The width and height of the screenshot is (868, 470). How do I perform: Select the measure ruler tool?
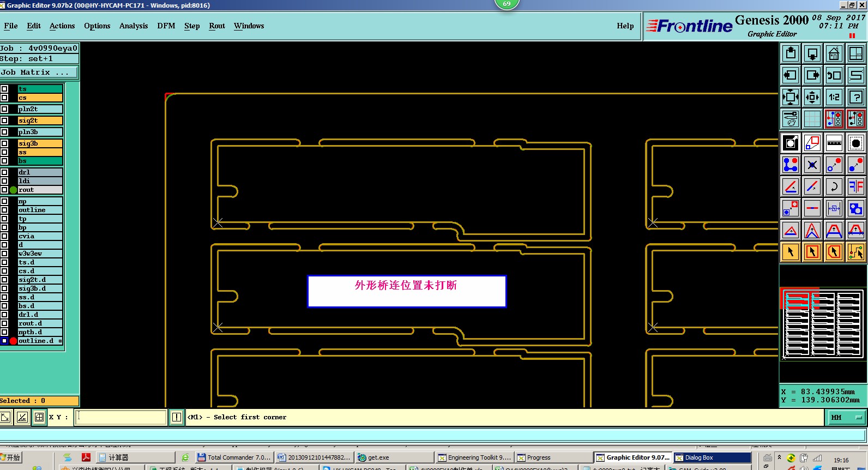(834, 143)
